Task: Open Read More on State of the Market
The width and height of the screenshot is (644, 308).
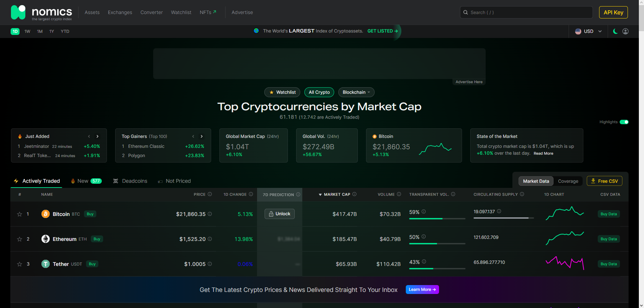Action: tap(543, 154)
